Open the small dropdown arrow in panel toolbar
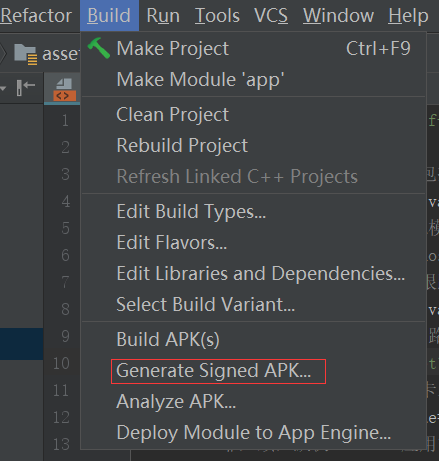This screenshot has width=439, height=461. click(3, 88)
